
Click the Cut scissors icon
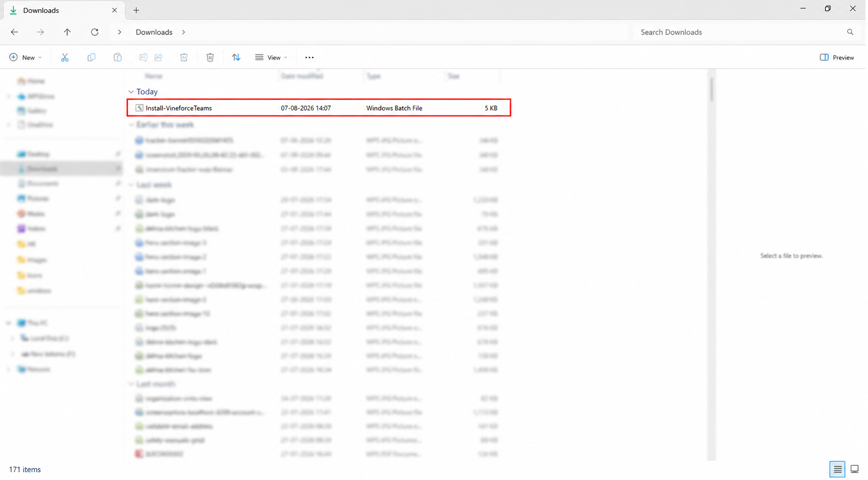(65, 58)
